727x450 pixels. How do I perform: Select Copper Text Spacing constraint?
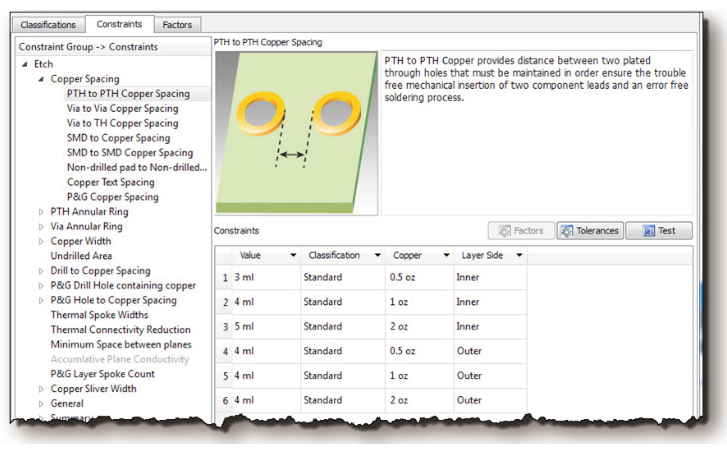110,182
